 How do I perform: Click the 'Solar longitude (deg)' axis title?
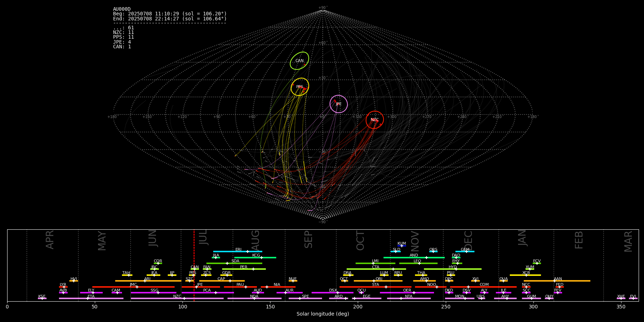pyautogui.click(x=323, y=314)
